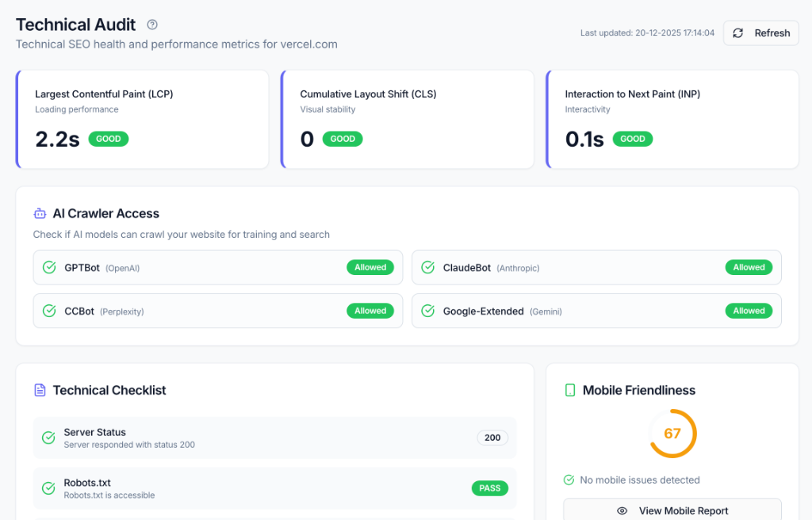Select the Mobile Friendliness smartphone icon
The image size is (812, 520).
[x=569, y=390]
